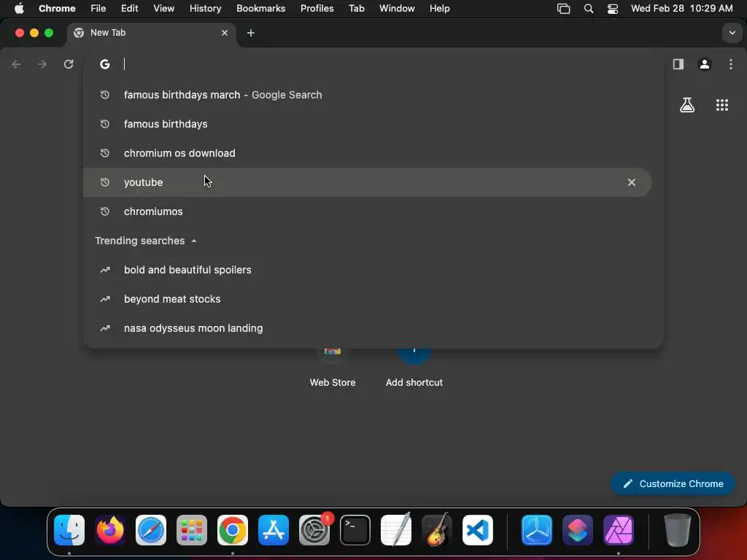Open the Chrome three-dot menu
Screen dimensions: 747x560
731,64
